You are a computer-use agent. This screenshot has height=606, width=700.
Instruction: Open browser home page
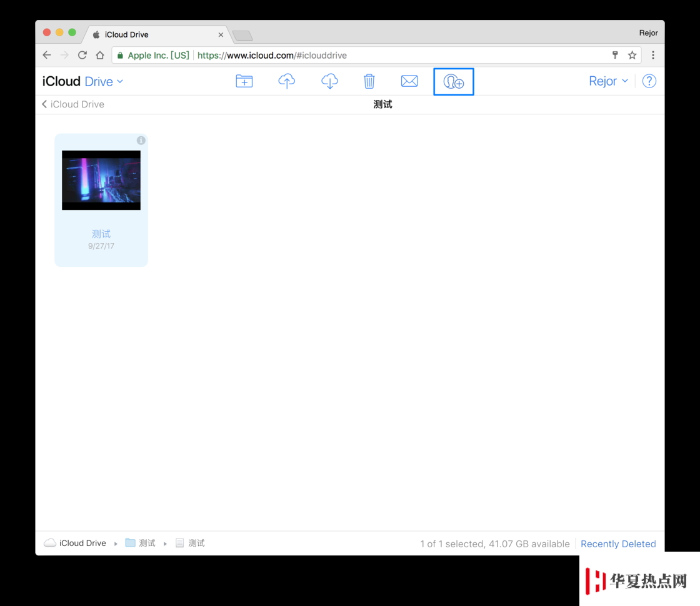tap(100, 56)
